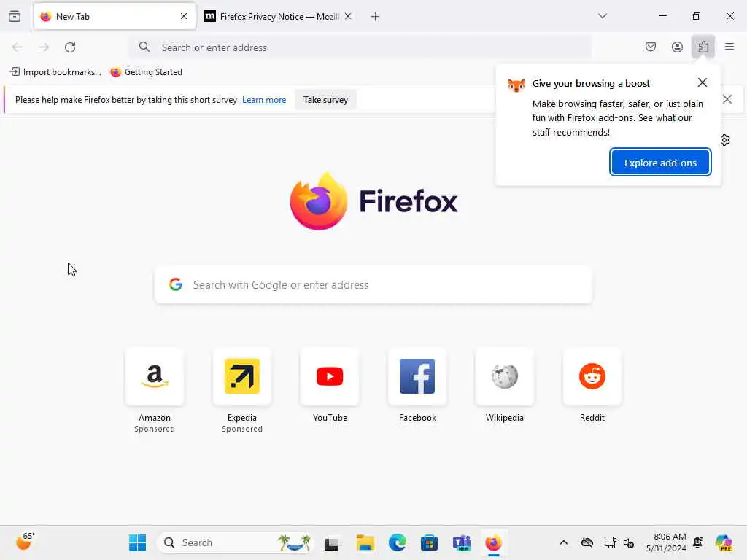This screenshot has width=747, height=560.
Task: Click the Google G logo in search box
Action: [x=176, y=285]
